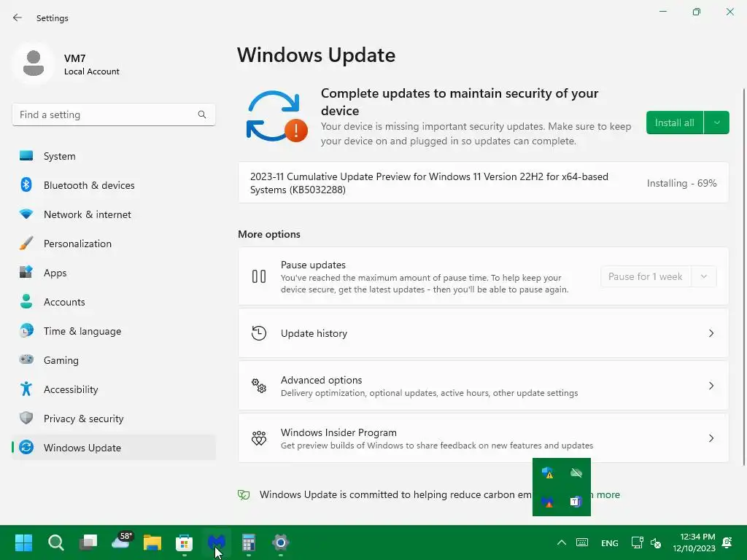Click the Network wifi icon in sidebar
Viewport: 747px width, 560px height.
[26, 214]
